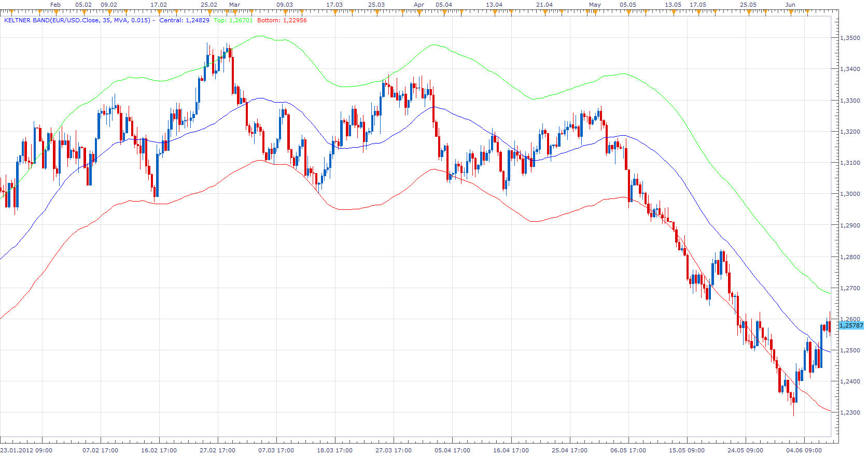
Task: Click the 1,3500 price axis label
Action: (850, 38)
